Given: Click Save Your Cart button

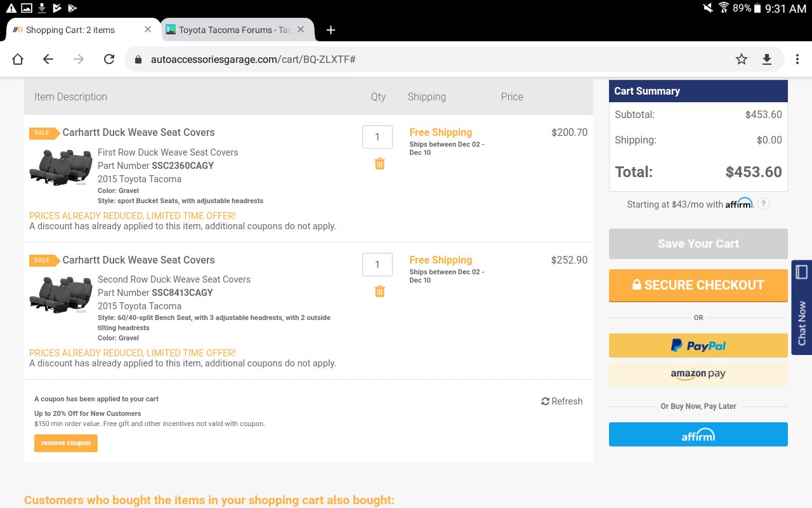Looking at the screenshot, I should point(698,244).
